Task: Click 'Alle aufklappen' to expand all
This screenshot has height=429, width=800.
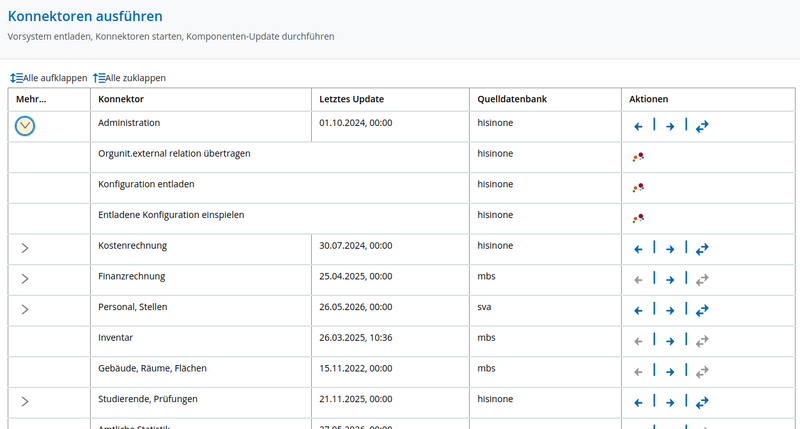Action: click(48, 78)
